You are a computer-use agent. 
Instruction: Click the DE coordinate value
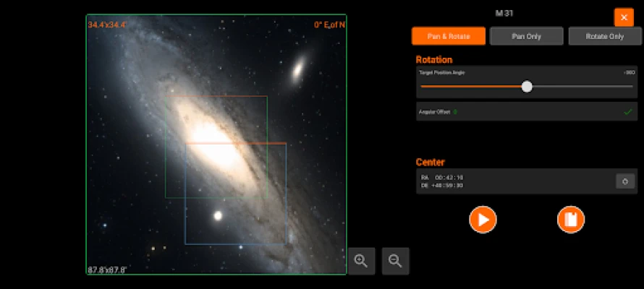click(447, 185)
